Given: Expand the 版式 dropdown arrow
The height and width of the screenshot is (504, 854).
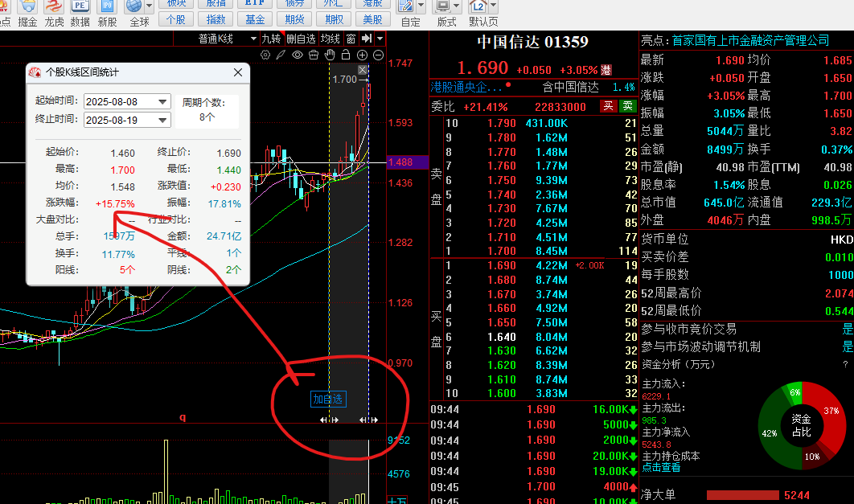Looking at the screenshot, I should (x=457, y=6).
